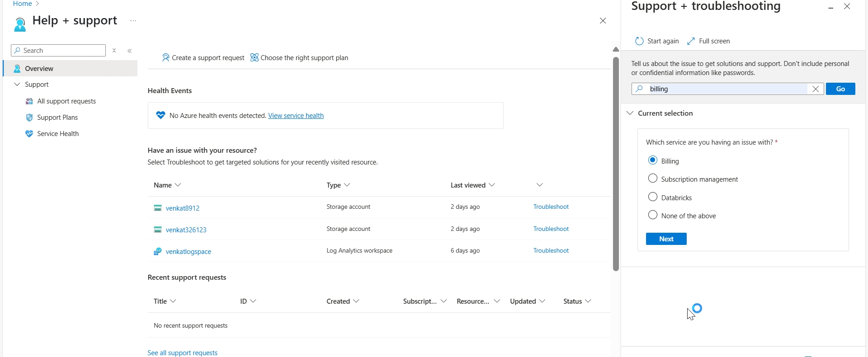Viewport: 868px width, 357px height.
Task: Open See all support requests link
Action: click(x=182, y=353)
